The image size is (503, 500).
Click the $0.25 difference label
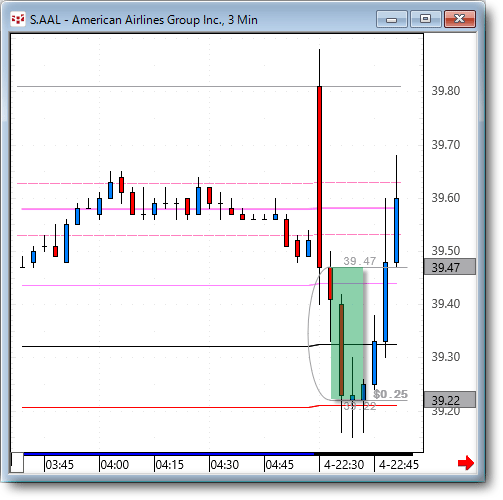(390, 394)
